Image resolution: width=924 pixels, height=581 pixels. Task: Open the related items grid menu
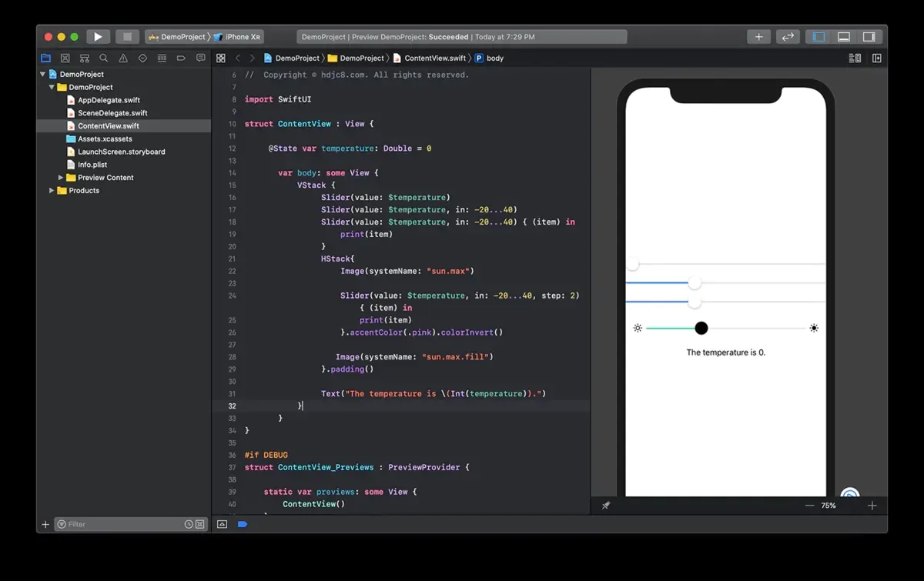tap(221, 58)
